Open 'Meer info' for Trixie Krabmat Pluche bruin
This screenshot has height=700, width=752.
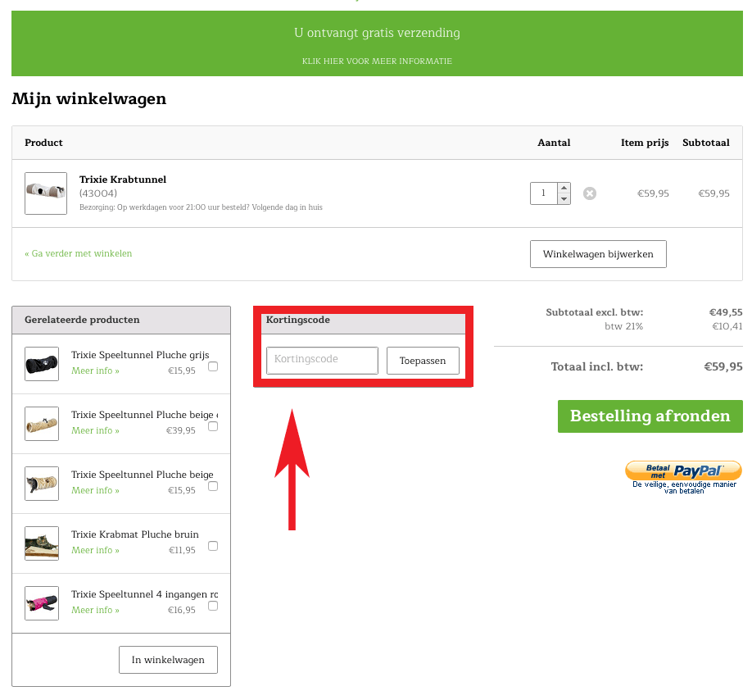click(x=96, y=550)
